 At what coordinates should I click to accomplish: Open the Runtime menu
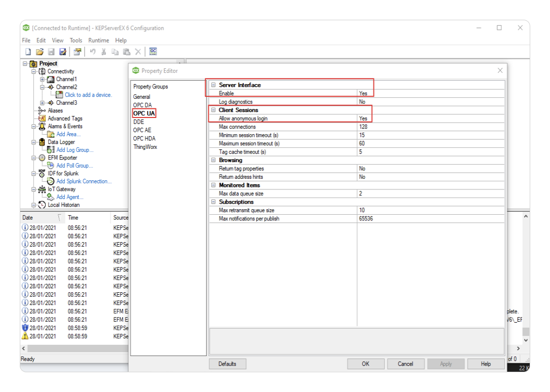pyautogui.click(x=98, y=41)
